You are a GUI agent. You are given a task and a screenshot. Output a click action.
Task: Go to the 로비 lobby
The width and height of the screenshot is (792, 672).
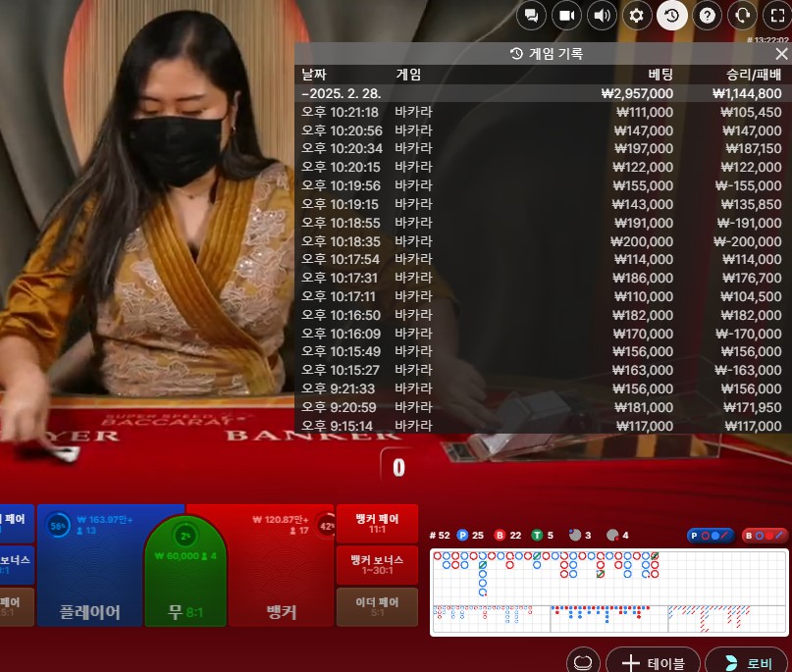point(748,662)
